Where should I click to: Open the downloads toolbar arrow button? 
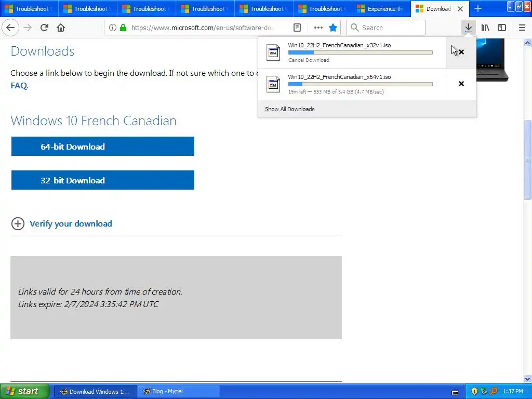click(x=468, y=28)
